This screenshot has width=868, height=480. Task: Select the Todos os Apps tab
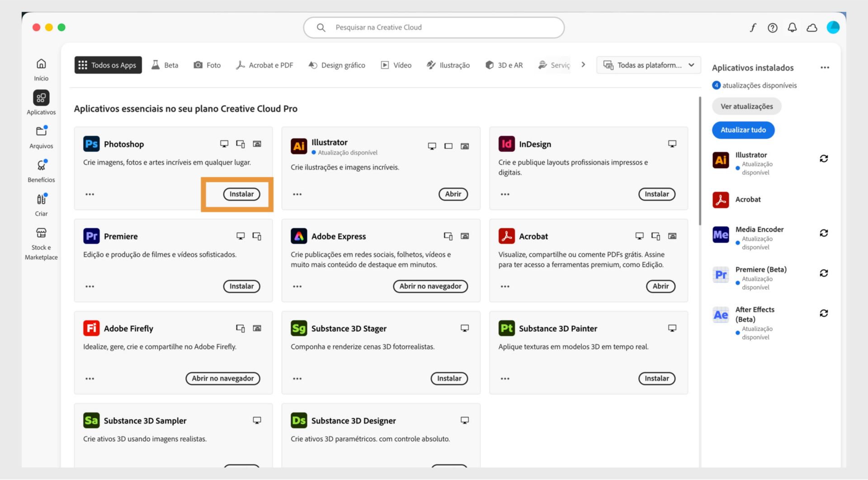pos(108,65)
